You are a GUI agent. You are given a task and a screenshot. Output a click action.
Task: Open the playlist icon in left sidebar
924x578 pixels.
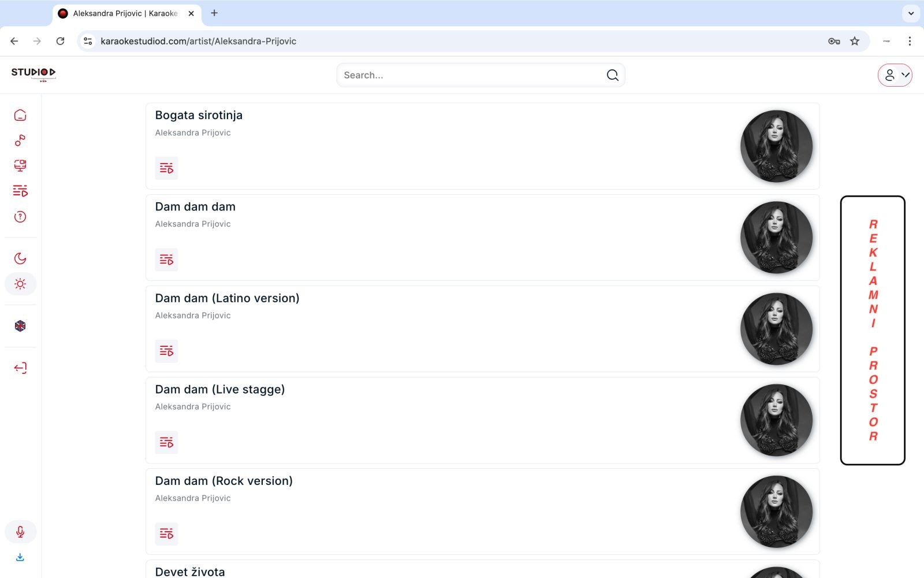click(20, 191)
